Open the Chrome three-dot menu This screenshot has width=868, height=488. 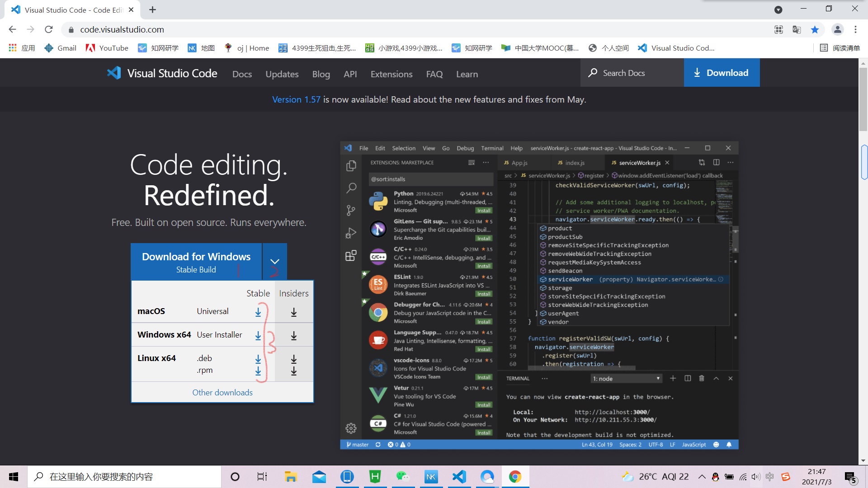(855, 30)
